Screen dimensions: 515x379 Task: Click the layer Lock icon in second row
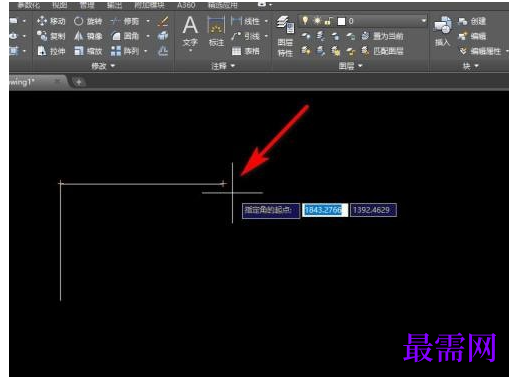point(350,36)
